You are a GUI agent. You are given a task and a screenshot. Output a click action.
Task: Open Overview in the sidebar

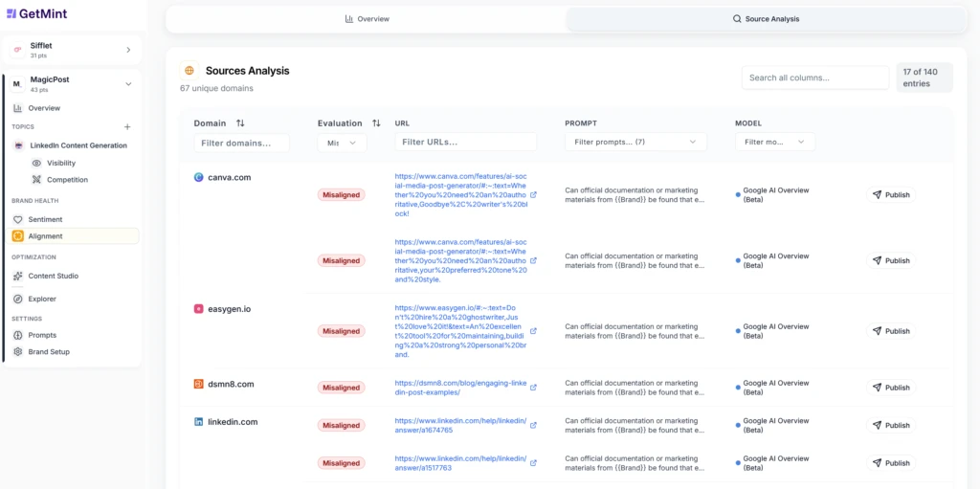coord(44,108)
